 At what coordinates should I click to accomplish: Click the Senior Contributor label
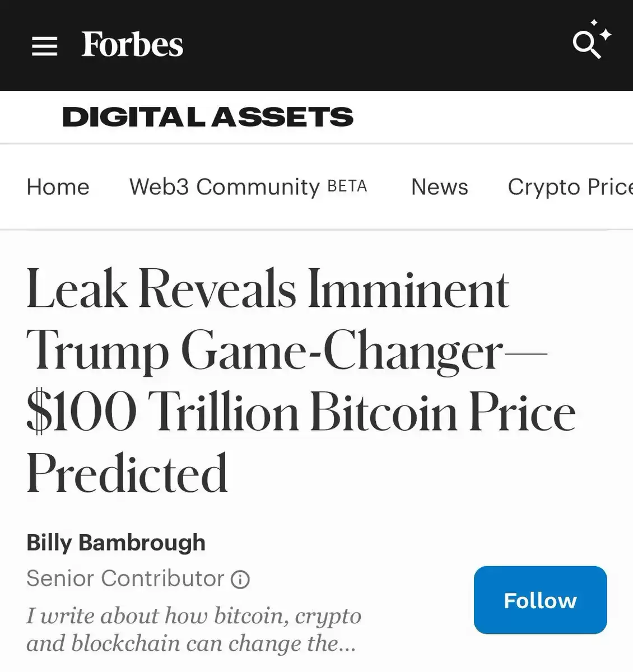(125, 578)
